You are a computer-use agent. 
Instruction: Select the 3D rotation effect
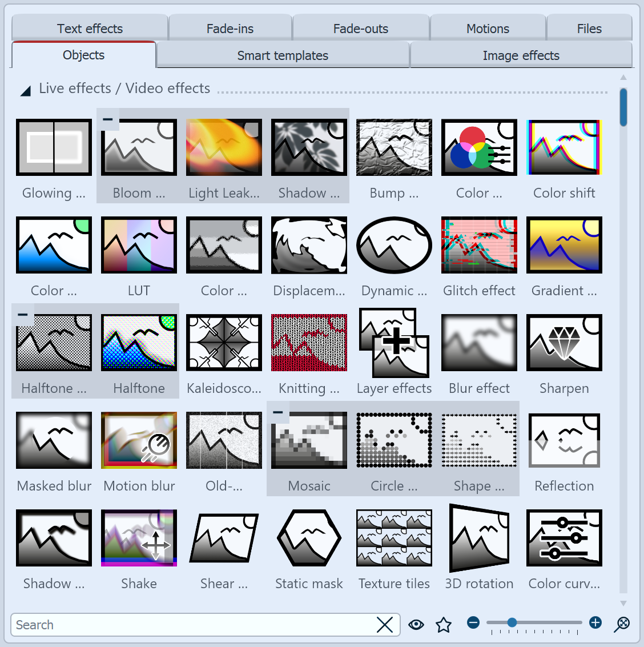(x=479, y=537)
